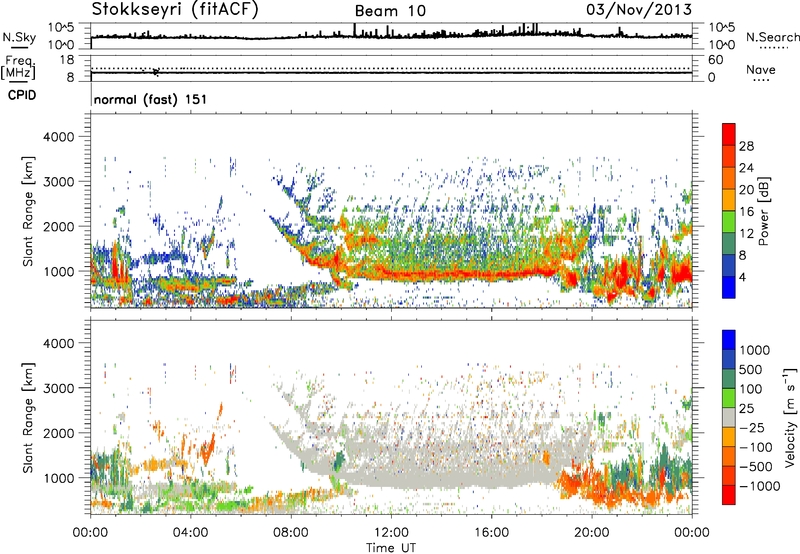Click the '16:00' time tick label
Screen dimensions: 800x554
(x=491, y=533)
